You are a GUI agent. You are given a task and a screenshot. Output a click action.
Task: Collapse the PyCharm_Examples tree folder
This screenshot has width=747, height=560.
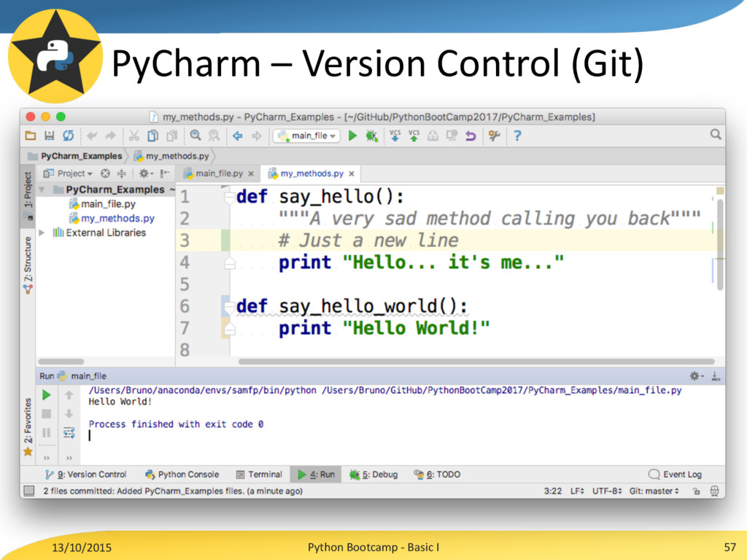42,190
